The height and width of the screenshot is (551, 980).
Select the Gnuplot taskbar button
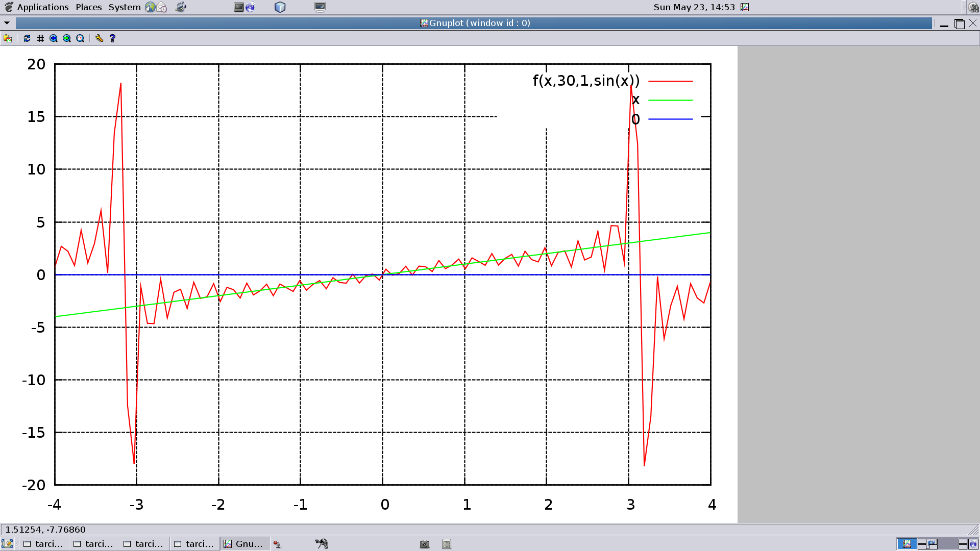[x=244, y=544]
